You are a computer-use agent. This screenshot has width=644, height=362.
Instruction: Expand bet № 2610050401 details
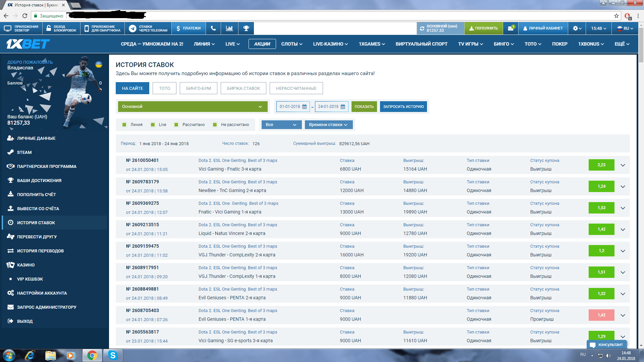[x=623, y=165]
